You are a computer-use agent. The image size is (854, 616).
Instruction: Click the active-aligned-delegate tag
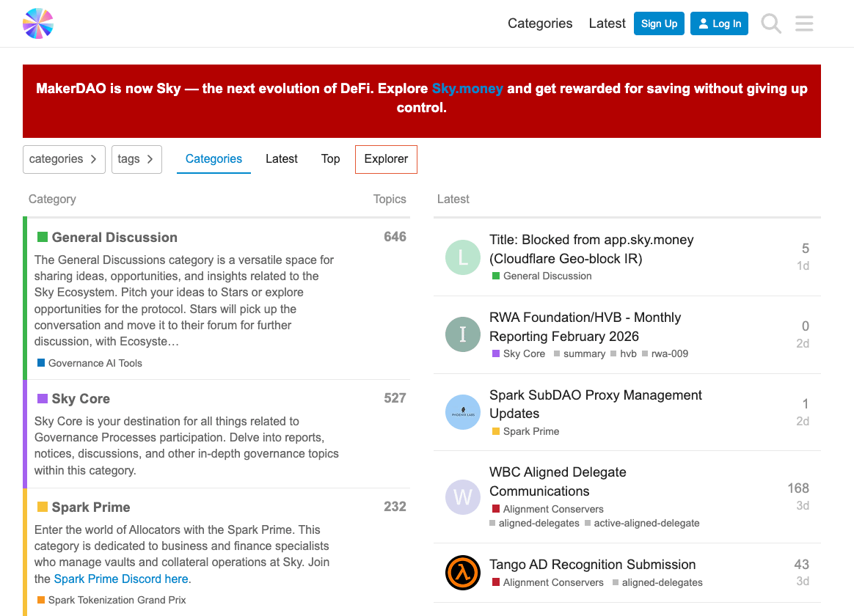tap(642, 523)
